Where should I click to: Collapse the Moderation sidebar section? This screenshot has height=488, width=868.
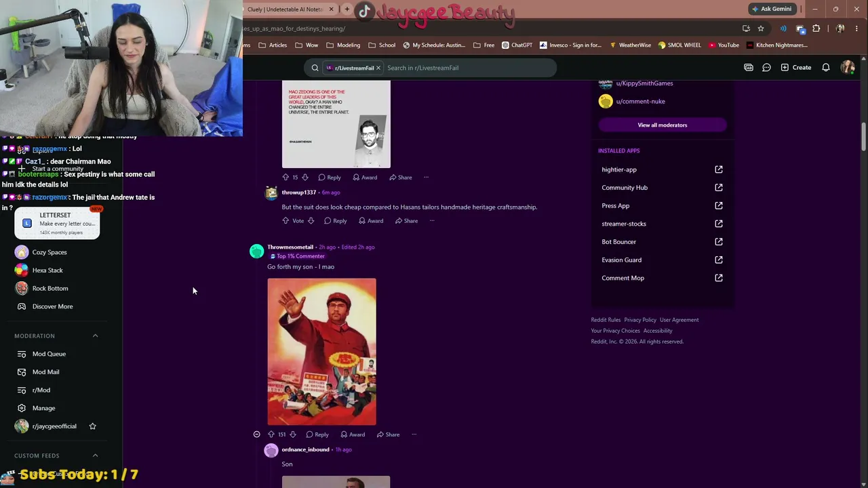95,336
